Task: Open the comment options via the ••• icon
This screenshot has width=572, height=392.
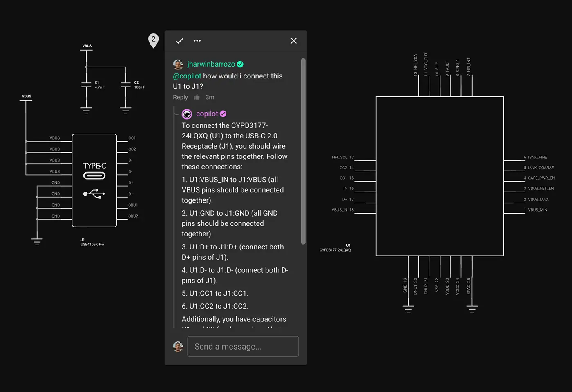Action: (197, 41)
